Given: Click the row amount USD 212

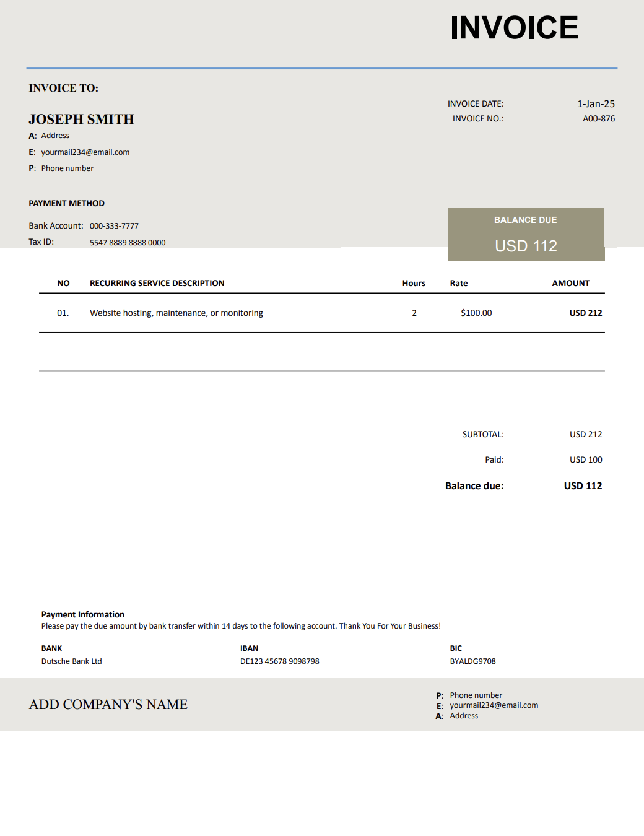Looking at the screenshot, I should pos(586,313).
